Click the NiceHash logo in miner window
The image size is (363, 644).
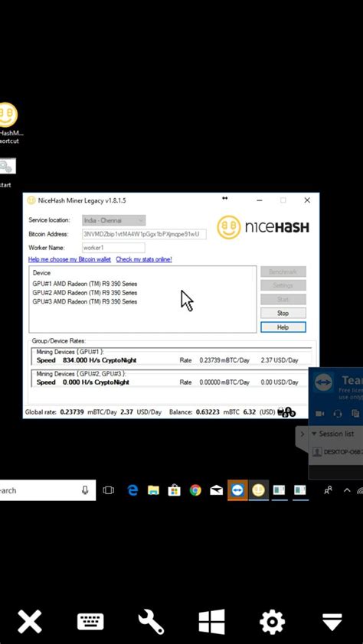click(263, 227)
